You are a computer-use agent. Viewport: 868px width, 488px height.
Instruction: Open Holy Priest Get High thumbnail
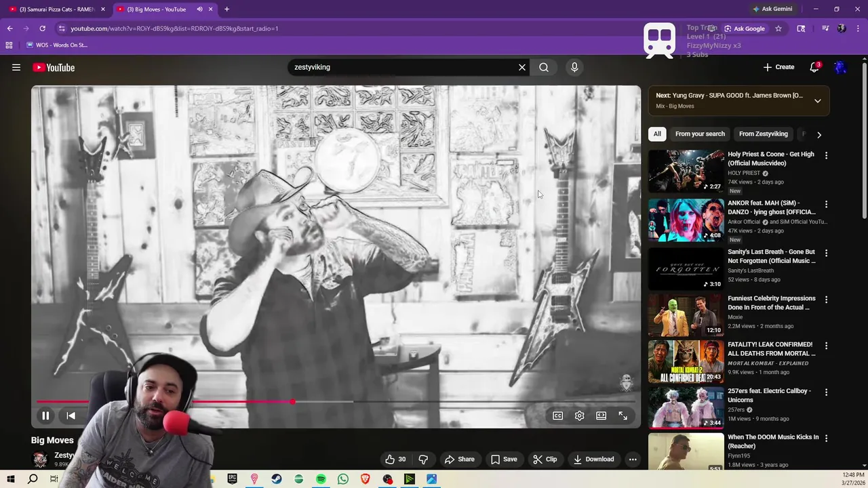(686, 171)
